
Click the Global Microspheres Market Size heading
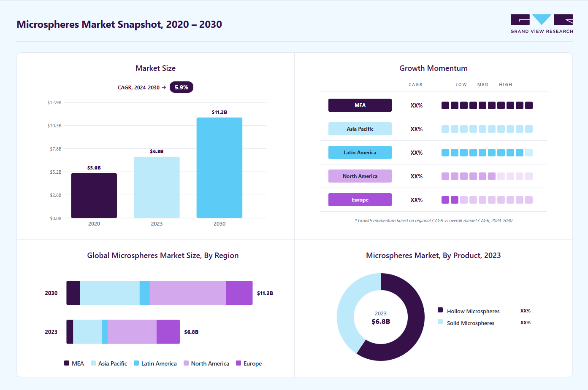pos(163,256)
